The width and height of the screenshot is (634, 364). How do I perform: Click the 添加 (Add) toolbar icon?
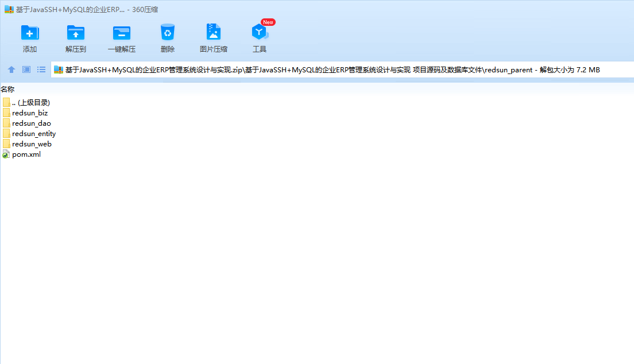click(x=29, y=33)
